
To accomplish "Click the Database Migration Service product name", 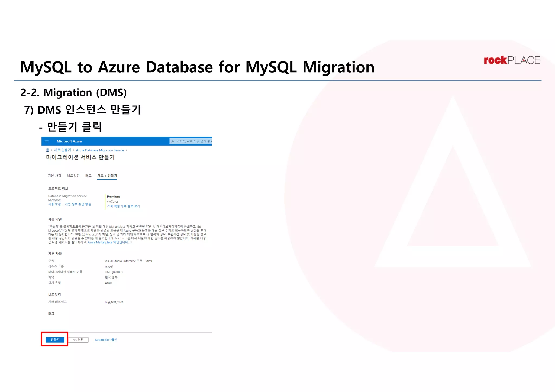I will 67,196.
